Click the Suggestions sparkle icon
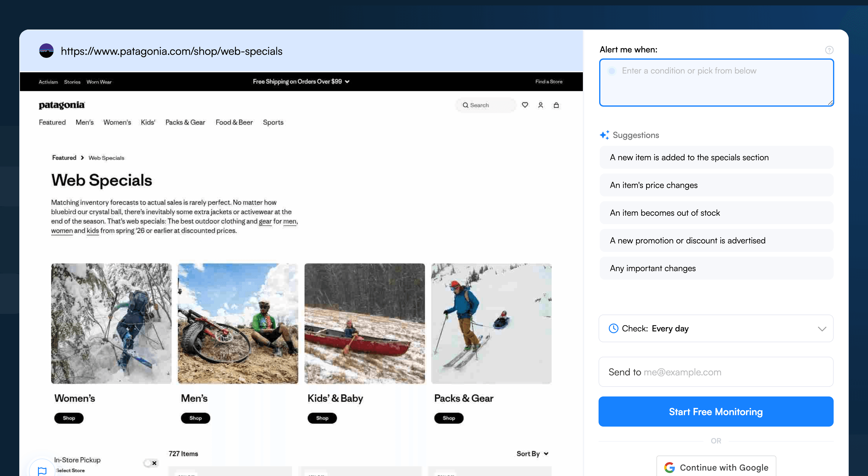This screenshot has height=476, width=868. point(604,135)
